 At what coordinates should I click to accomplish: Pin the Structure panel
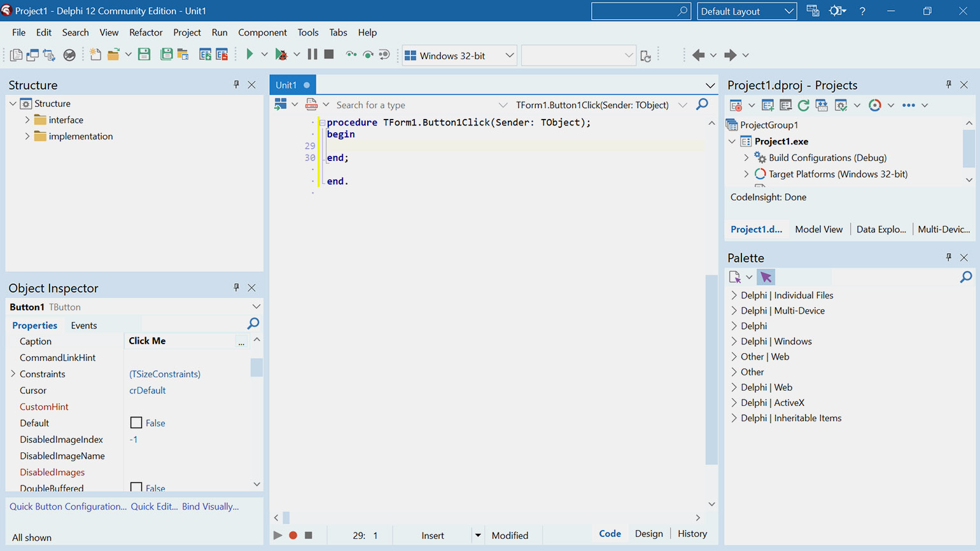236,85
